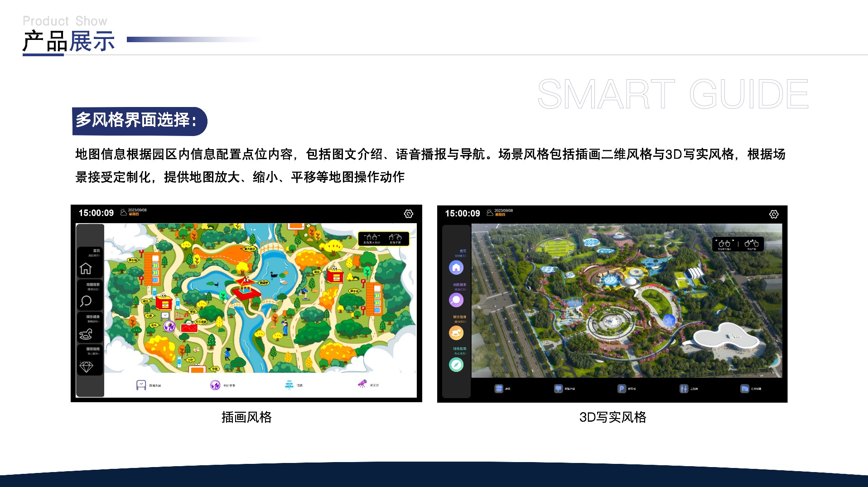Click pinch-zoom gesture hint on illustration map
The image size is (868, 487).
(x=372, y=239)
